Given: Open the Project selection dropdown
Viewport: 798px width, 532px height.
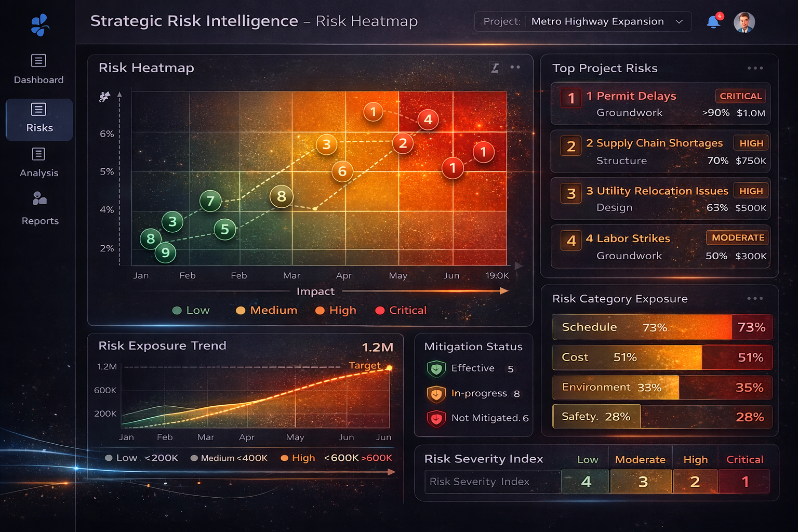Looking at the screenshot, I should (583, 22).
